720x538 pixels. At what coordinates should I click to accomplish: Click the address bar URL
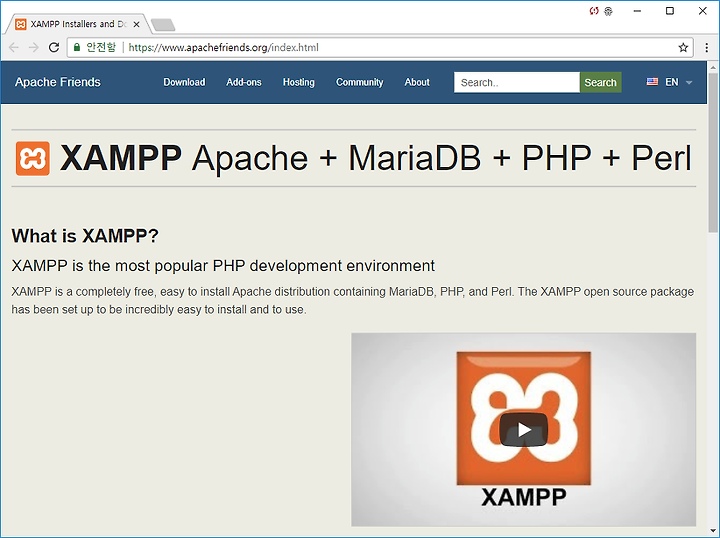223,47
